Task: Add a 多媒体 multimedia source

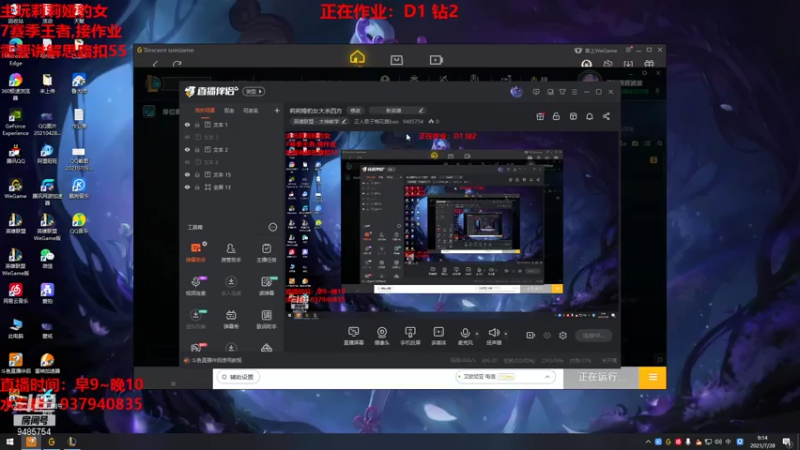Action: pos(439,336)
